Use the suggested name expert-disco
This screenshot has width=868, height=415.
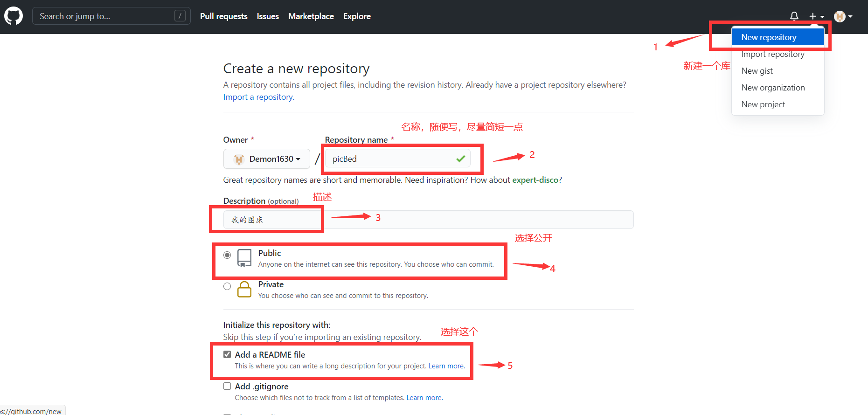(535, 180)
